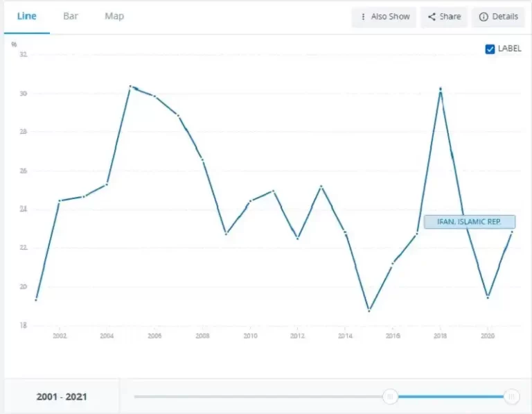Click the 2001 - 2021 range label

(62, 397)
